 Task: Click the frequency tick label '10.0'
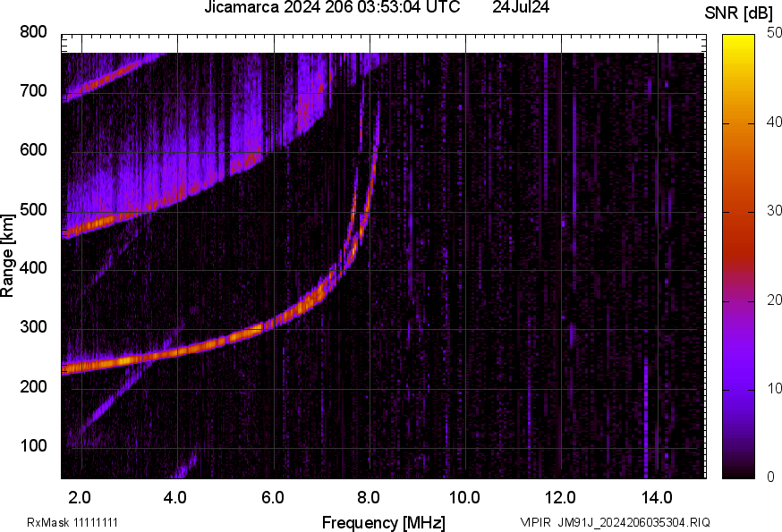pos(464,497)
